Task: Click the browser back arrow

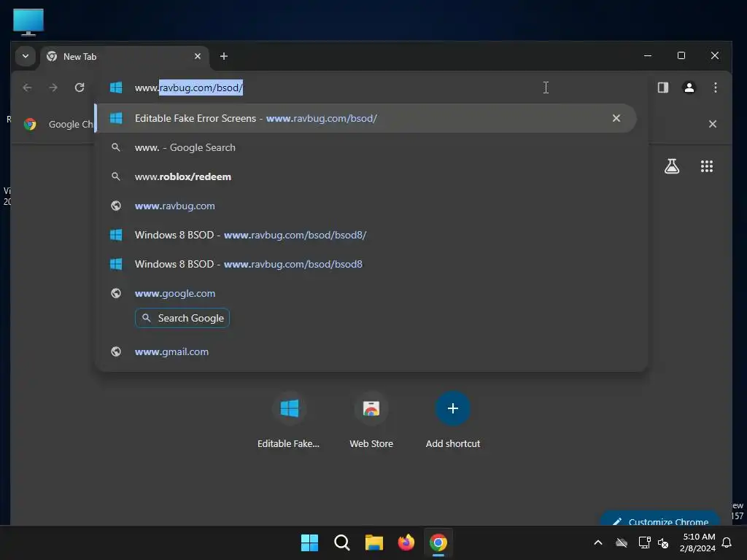Action: pyautogui.click(x=27, y=87)
